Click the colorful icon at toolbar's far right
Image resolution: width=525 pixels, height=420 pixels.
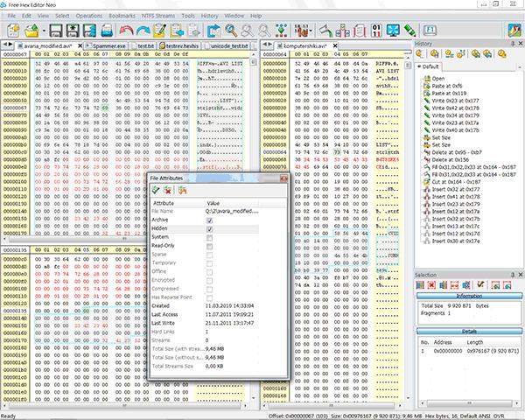[514, 31]
